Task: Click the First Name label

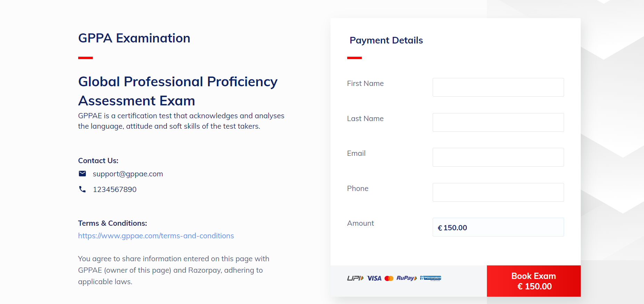Action: tap(365, 83)
